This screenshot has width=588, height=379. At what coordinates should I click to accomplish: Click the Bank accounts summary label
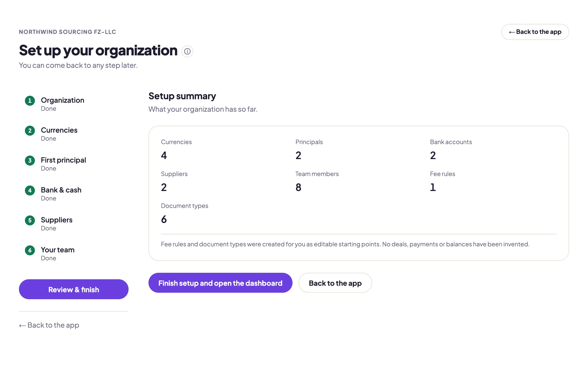click(x=451, y=142)
